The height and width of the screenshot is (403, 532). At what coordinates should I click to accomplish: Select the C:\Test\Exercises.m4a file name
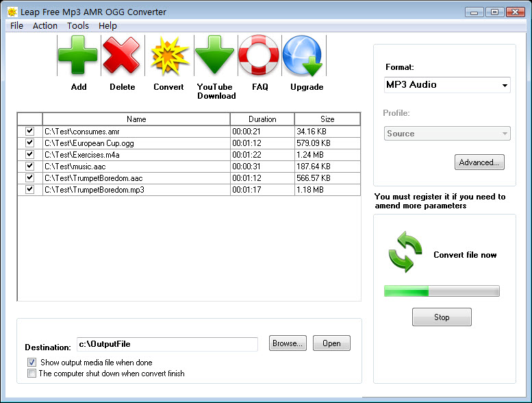[82, 155]
